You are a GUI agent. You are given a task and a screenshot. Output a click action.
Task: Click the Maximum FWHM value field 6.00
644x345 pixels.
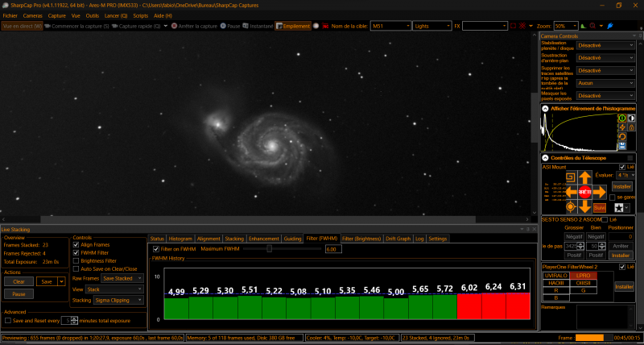point(333,249)
